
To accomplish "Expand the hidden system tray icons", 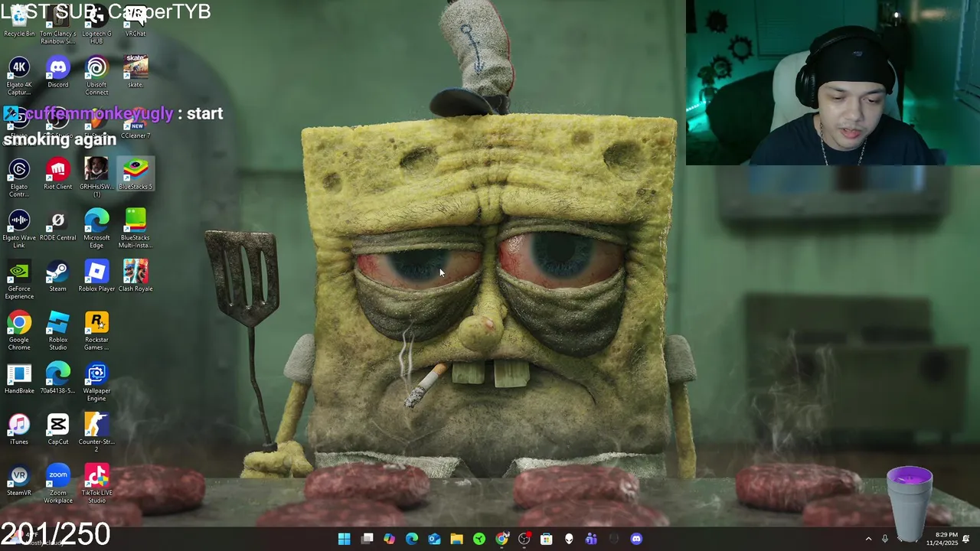I will click(868, 539).
